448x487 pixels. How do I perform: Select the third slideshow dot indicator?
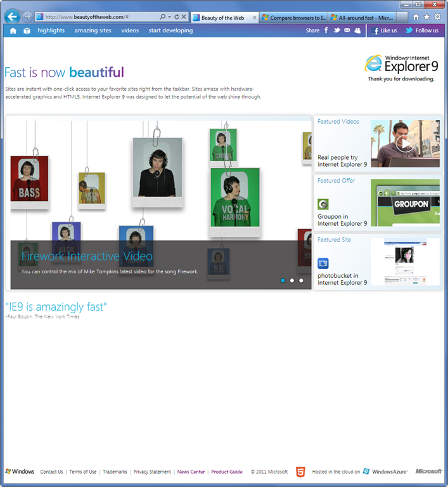tap(301, 280)
